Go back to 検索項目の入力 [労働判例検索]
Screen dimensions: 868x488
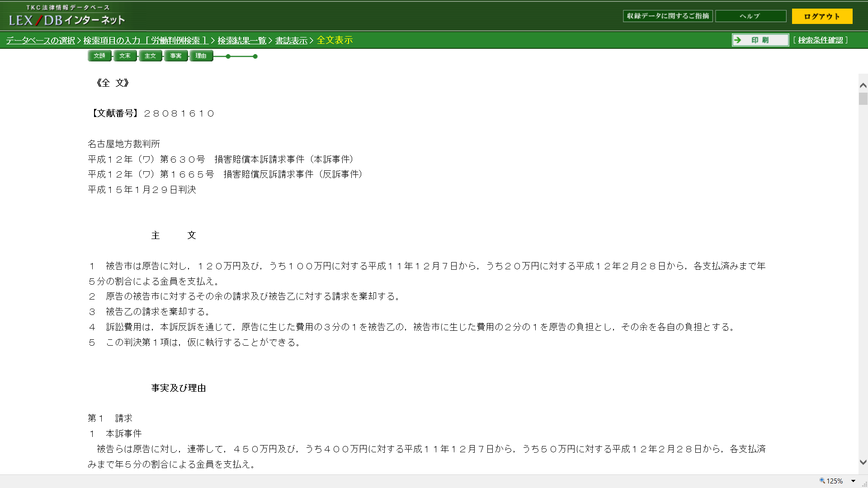click(146, 41)
